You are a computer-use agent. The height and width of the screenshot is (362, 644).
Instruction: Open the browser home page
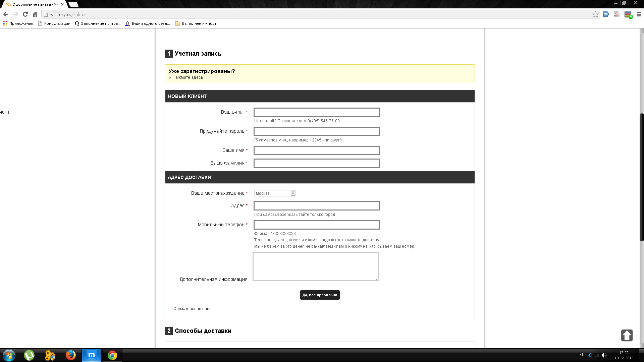coord(35,14)
